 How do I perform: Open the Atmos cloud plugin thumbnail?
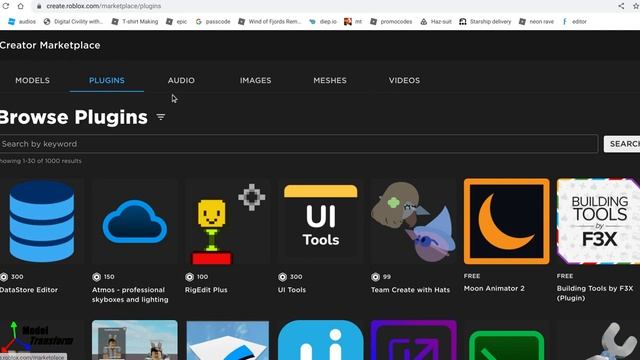(x=135, y=221)
